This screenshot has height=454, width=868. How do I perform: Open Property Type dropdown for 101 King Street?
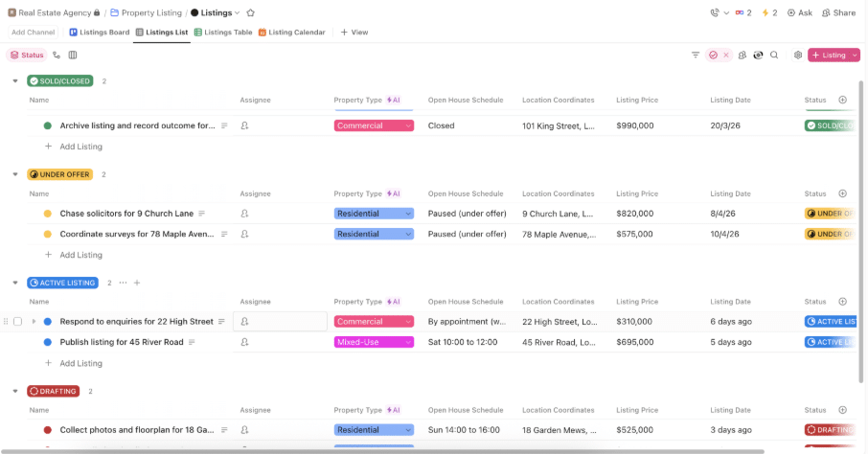click(374, 125)
